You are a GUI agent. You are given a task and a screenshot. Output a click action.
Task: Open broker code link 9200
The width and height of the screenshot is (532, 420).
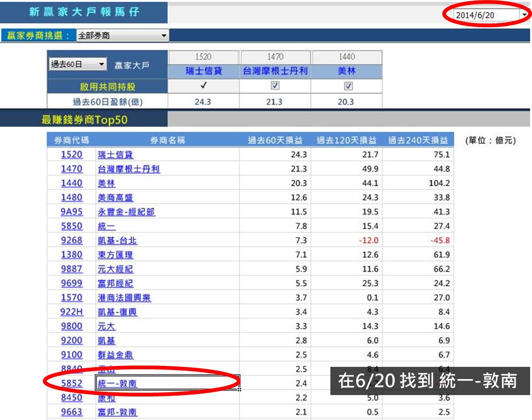click(71, 340)
